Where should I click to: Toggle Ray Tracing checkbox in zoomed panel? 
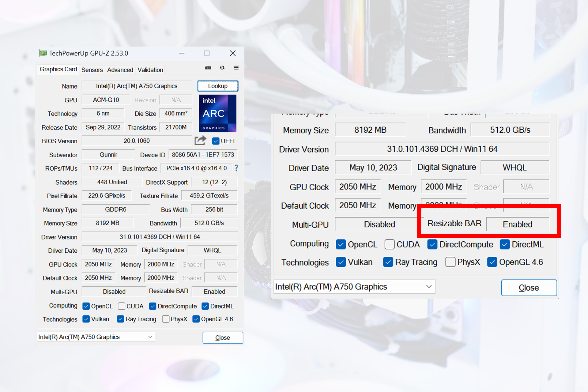[x=388, y=262]
